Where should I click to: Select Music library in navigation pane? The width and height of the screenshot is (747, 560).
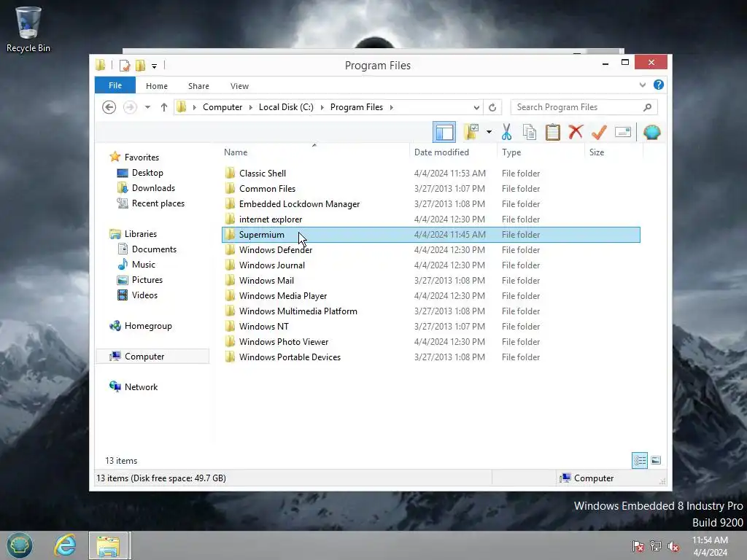(144, 264)
